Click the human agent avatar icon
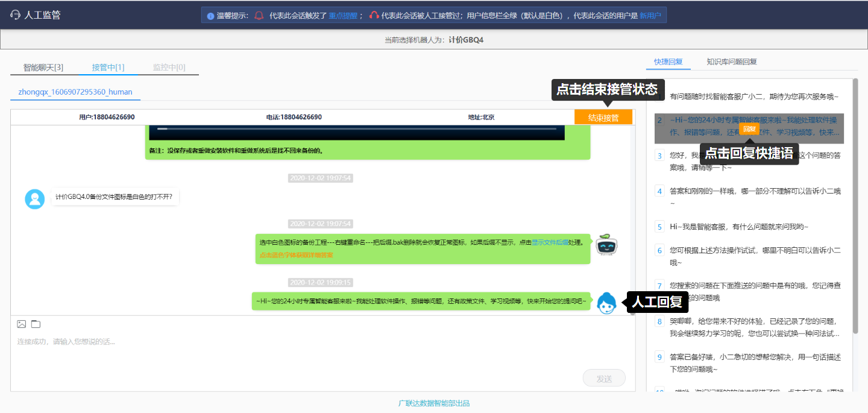The image size is (868, 413). point(606,303)
